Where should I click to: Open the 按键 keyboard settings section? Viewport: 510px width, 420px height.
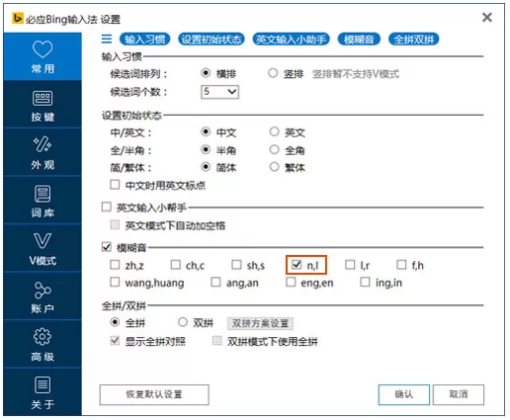pyautogui.click(x=42, y=105)
